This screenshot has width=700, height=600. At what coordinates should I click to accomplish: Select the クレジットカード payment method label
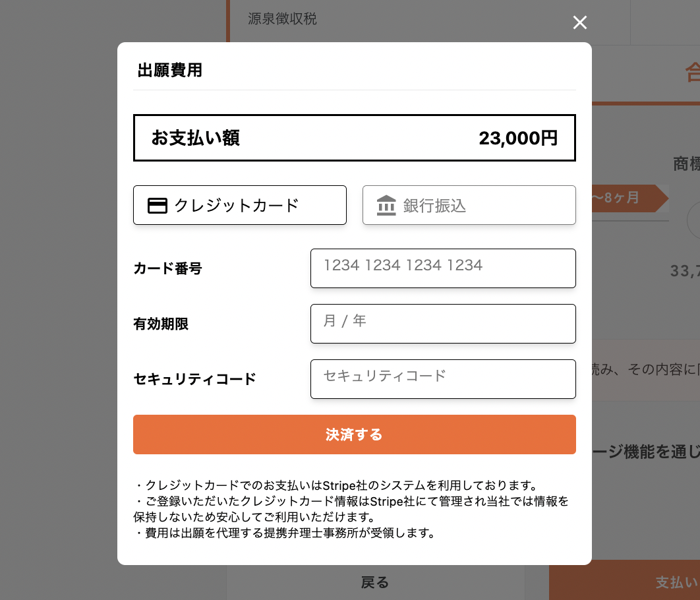tap(237, 206)
